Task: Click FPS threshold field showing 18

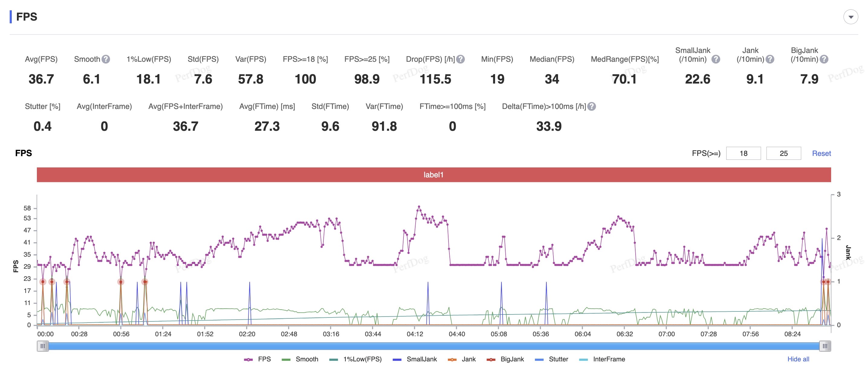Action: point(743,153)
